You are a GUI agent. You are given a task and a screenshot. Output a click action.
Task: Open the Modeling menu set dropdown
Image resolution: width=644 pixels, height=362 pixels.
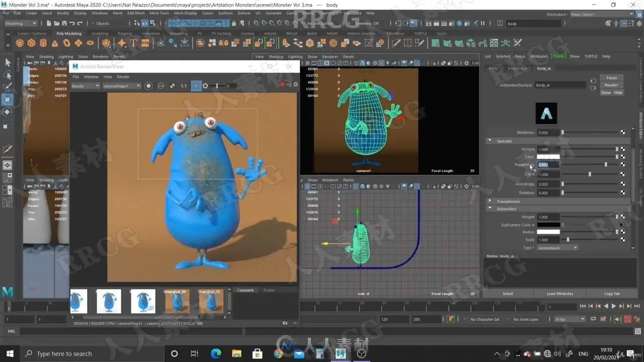20,23
